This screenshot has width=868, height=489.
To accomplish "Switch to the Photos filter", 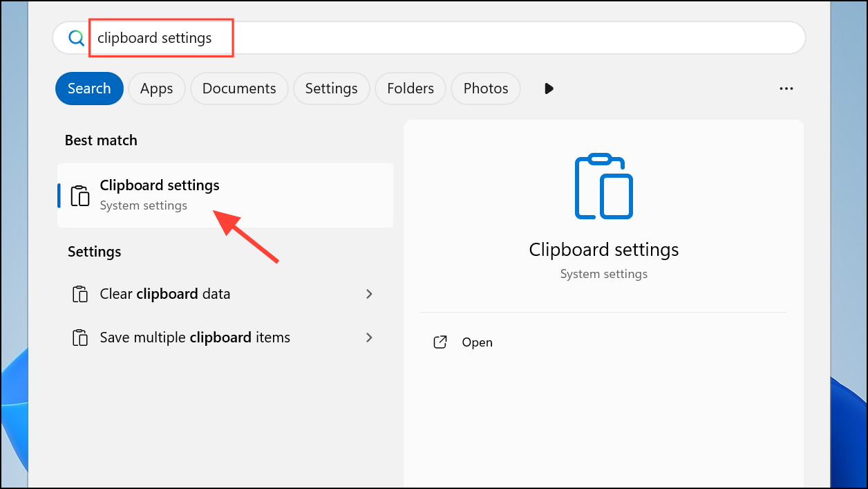I will (486, 89).
